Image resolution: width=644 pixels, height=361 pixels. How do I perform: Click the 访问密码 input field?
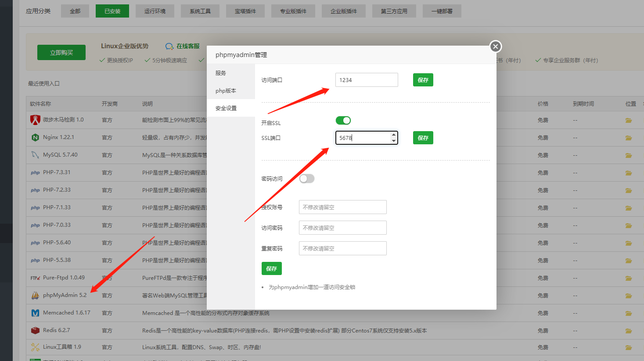tap(343, 228)
